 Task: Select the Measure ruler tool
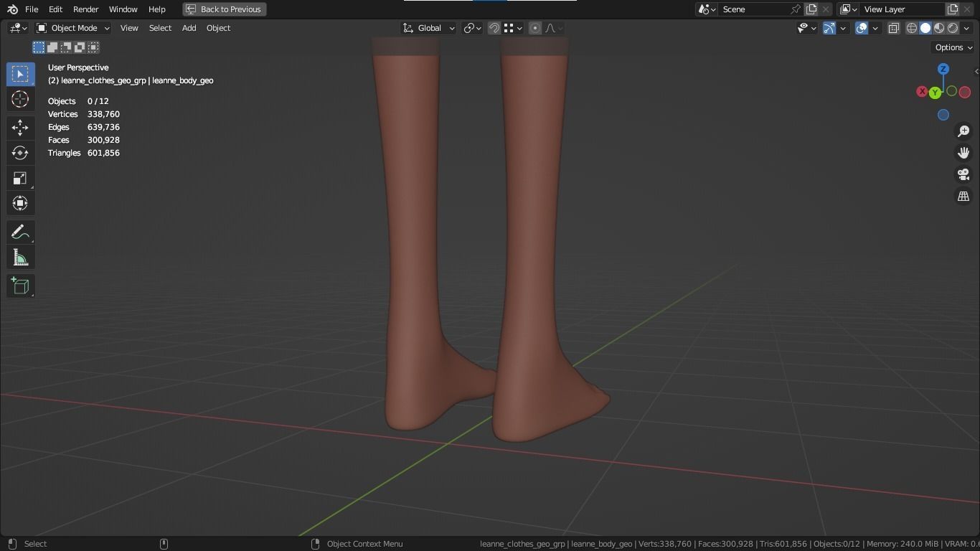[20, 258]
